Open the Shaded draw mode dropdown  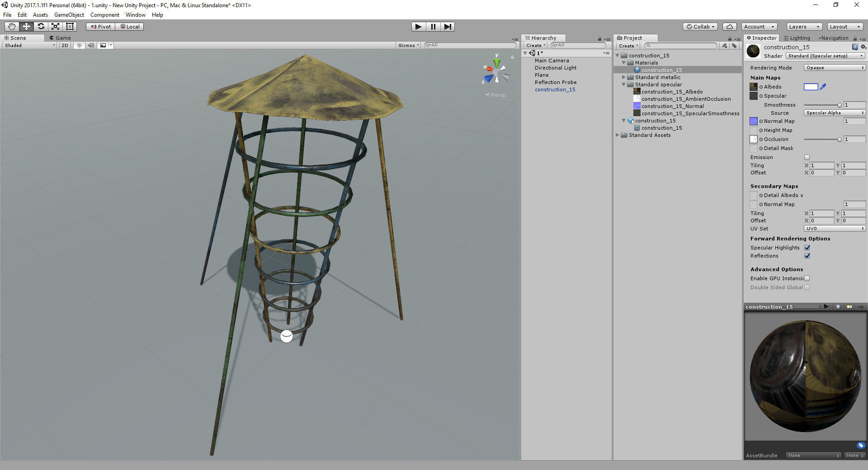30,45
